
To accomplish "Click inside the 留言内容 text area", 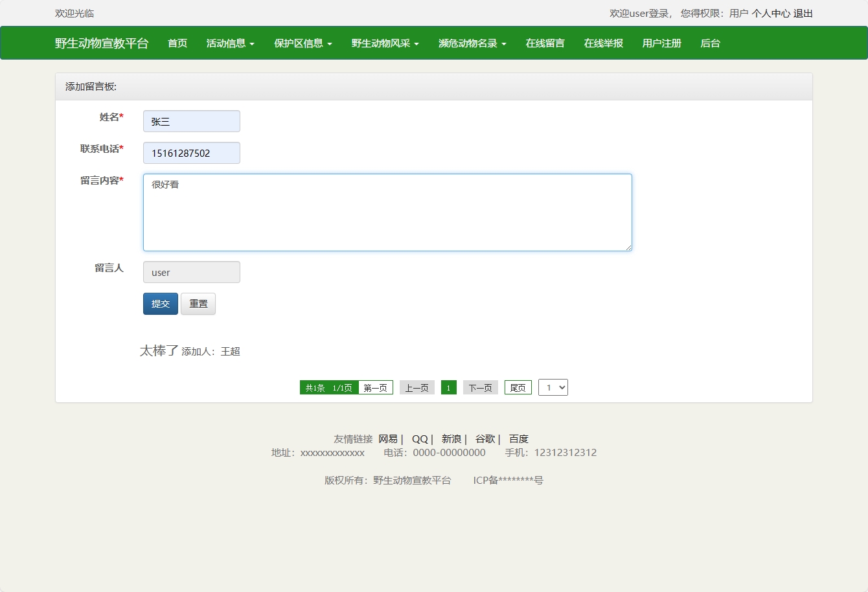I will (387, 212).
